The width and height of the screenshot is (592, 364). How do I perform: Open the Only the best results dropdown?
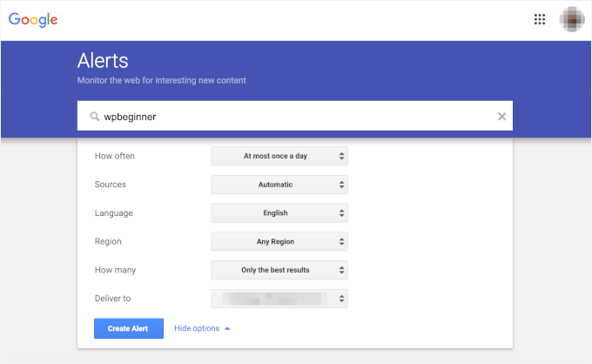pos(279,270)
